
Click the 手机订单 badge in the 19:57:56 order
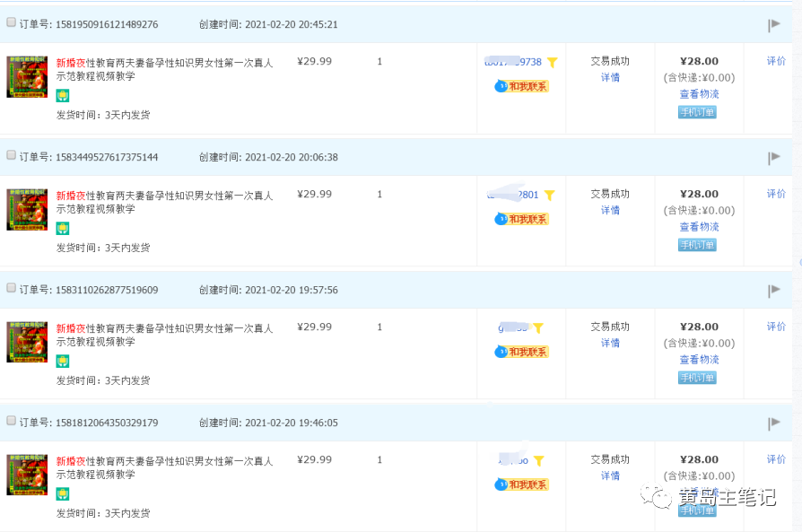(697, 378)
